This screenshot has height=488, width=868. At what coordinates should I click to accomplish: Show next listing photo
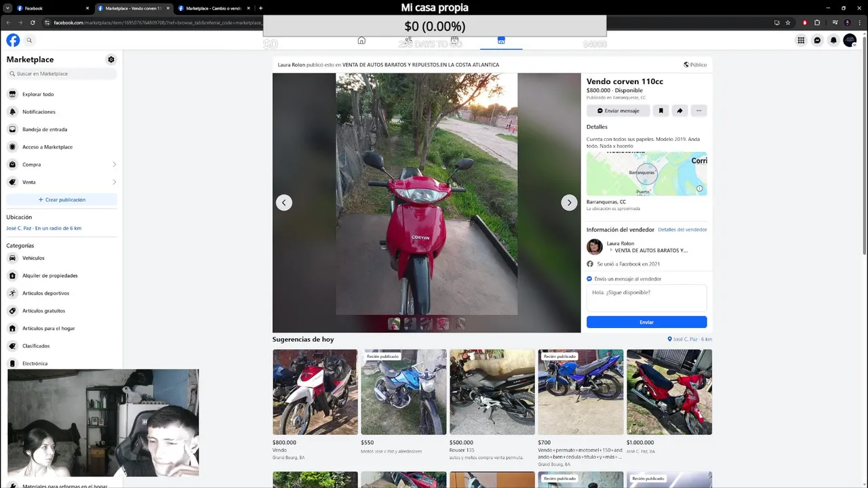pyautogui.click(x=569, y=203)
